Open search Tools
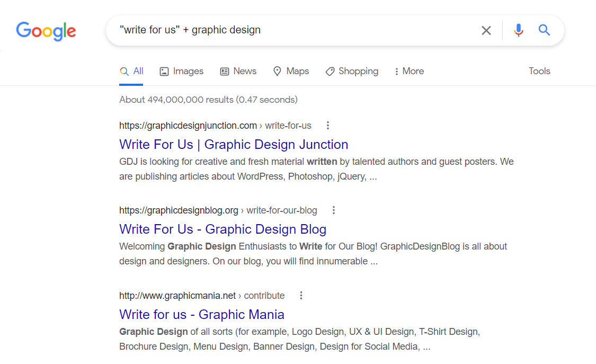 click(x=539, y=70)
